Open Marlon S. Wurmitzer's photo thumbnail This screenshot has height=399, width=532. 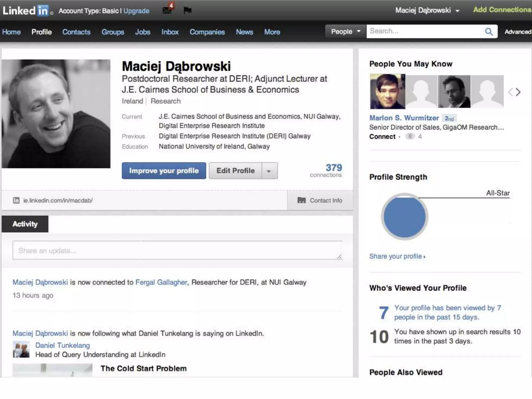[387, 91]
